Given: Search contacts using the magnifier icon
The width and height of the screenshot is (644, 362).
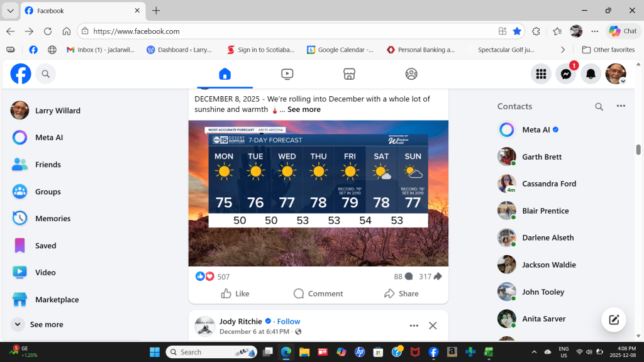Looking at the screenshot, I should [x=599, y=107].
